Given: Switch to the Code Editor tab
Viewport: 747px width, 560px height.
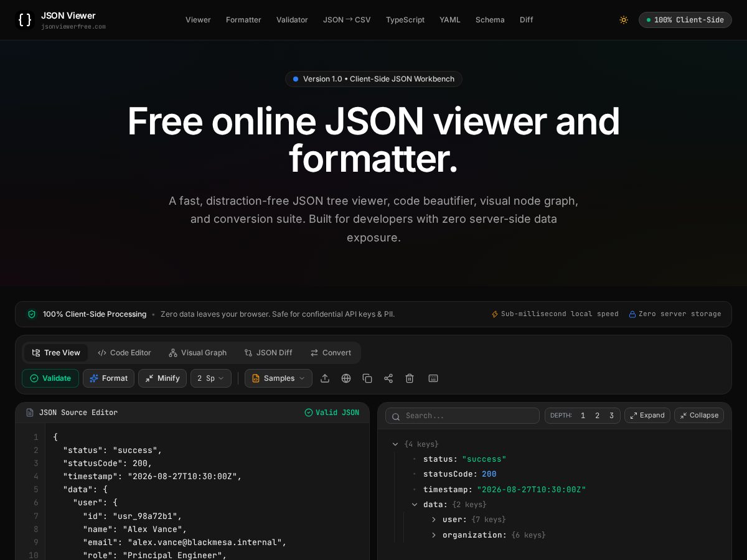Looking at the screenshot, I should (x=125, y=353).
